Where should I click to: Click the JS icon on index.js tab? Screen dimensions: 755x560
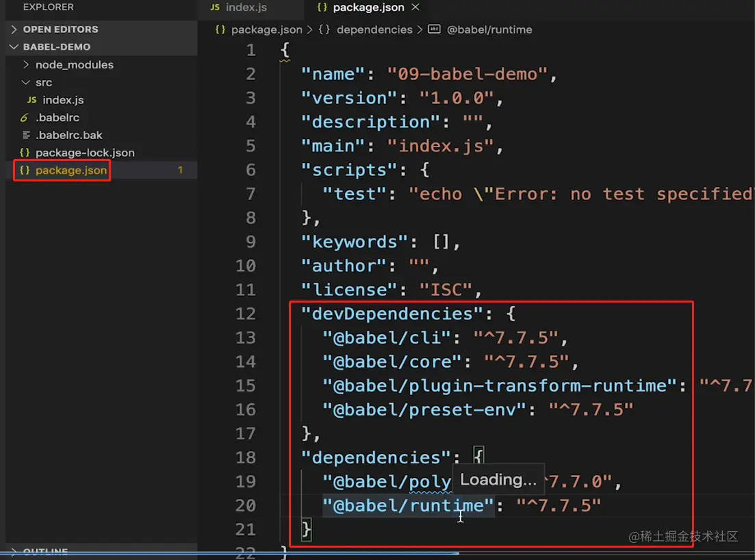[x=215, y=8]
